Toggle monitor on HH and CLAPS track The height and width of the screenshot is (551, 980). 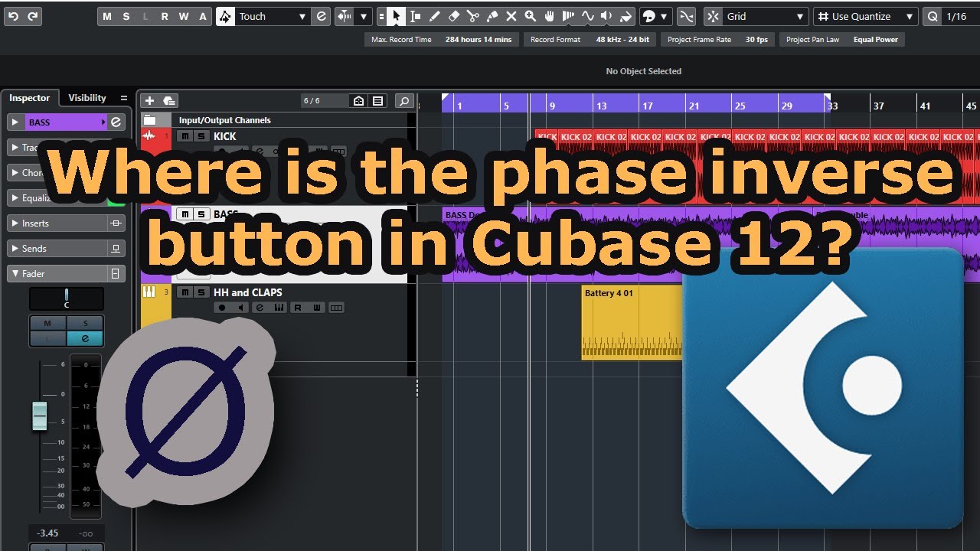tap(241, 308)
